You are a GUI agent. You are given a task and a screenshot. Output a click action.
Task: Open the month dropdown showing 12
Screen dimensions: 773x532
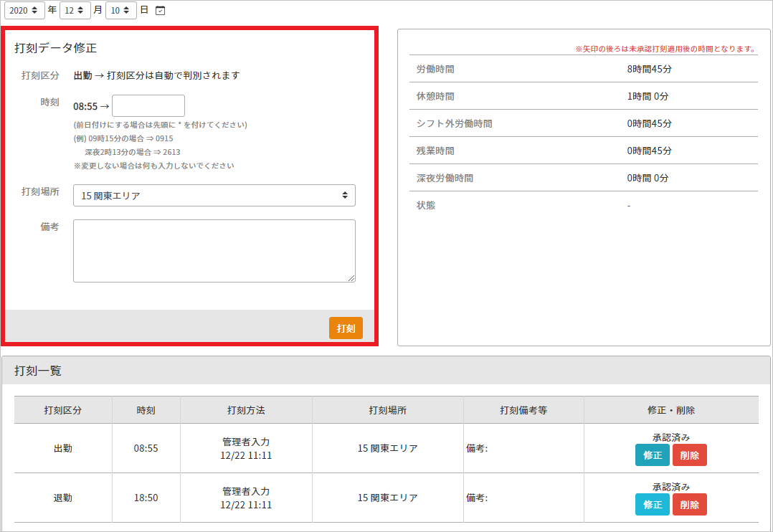[75, 10]
